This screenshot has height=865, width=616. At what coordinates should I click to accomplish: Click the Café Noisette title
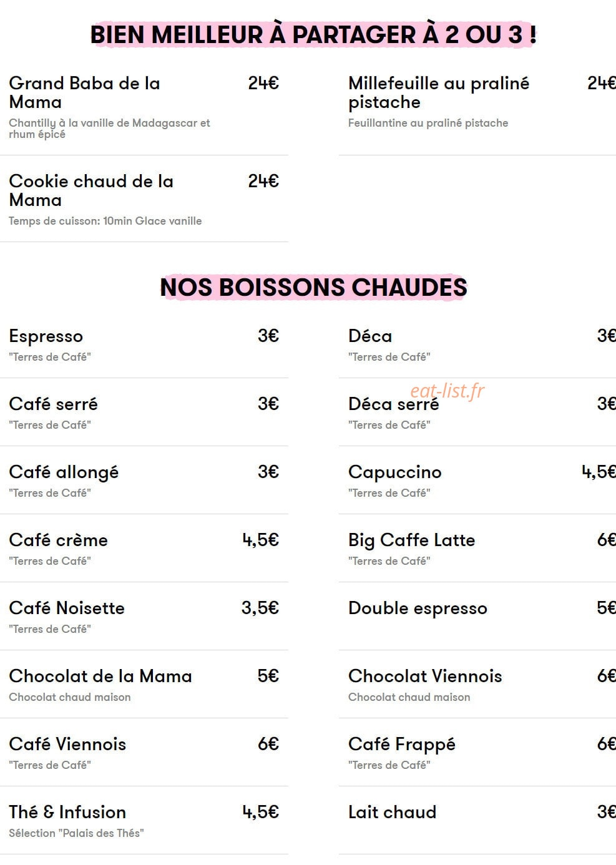tap(67, 608)
